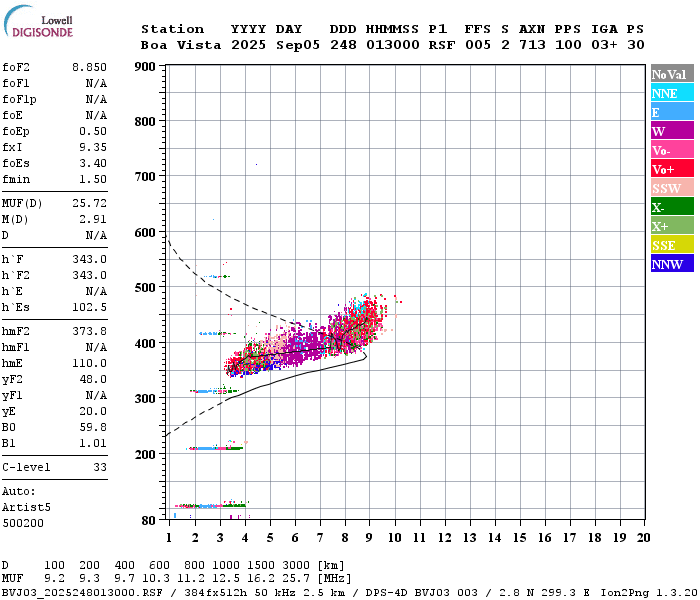Click the 500 km height axis label
This screenshot has width=700, height=600.
click(x=145, y=288)
